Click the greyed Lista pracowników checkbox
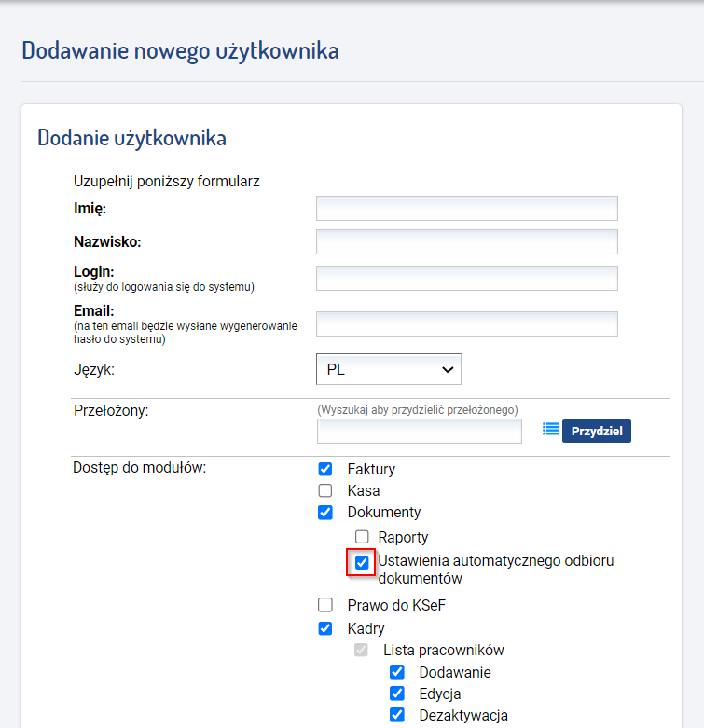Screen dimensions: 704x728 [x=361, y=650]
